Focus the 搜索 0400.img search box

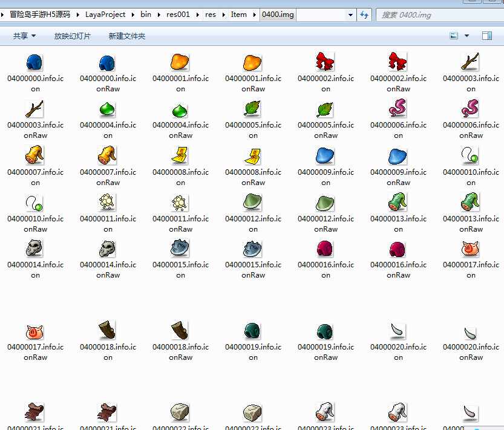(439, 15)
